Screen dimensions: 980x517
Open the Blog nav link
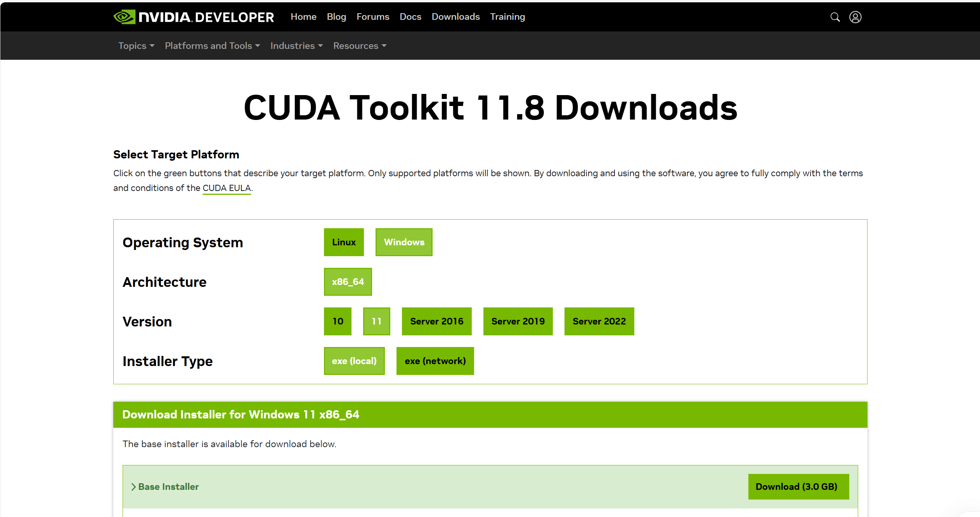pyautogui.click(x=336, y=17)
